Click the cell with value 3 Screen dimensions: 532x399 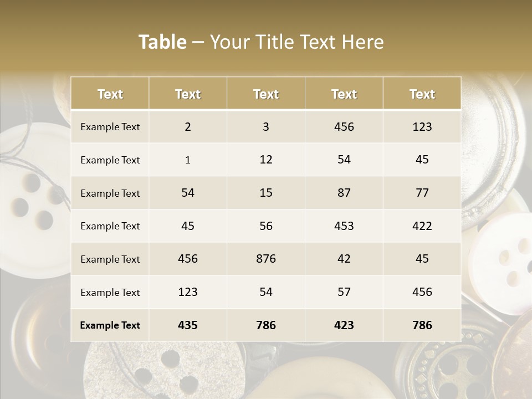[x=266, y=126]
